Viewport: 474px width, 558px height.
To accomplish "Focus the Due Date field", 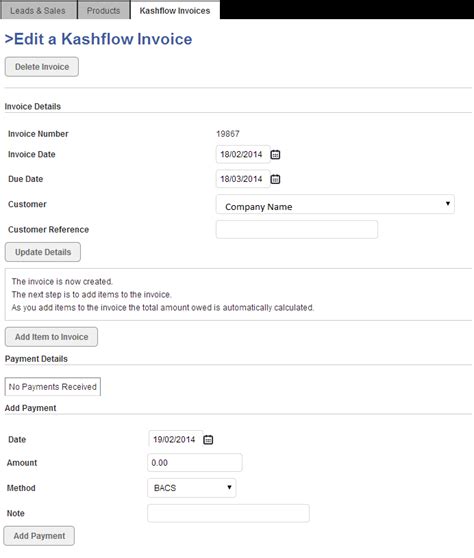I will (243, 179).
